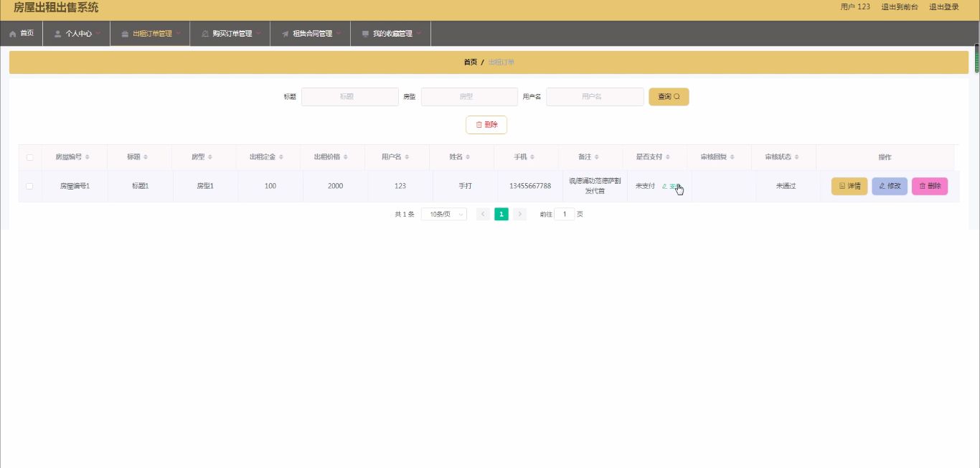The height and width of the screenshot is (468, 980).
Task: Sort ascending/descending on 房屋编号 column arrows
Action: pos(88,157)
